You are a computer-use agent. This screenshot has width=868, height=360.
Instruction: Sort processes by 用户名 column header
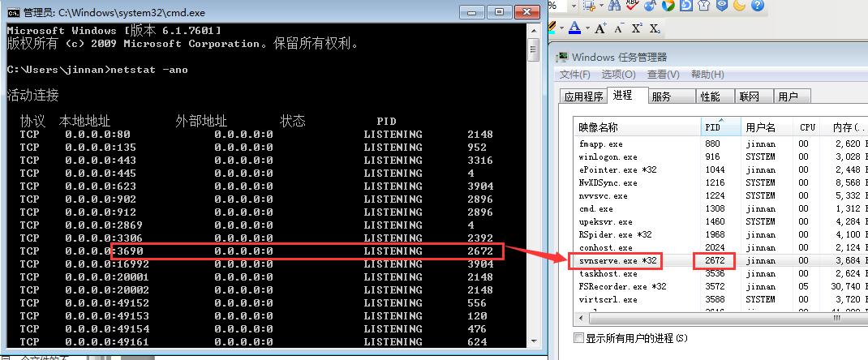click(x=767, y=128)
